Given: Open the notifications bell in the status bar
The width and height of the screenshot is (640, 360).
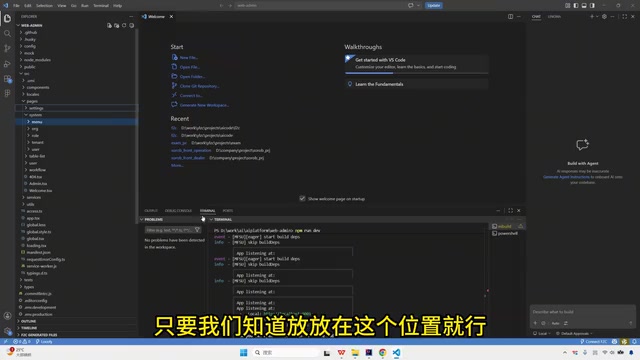Looking at the screenshot, I should coord(634,342).
